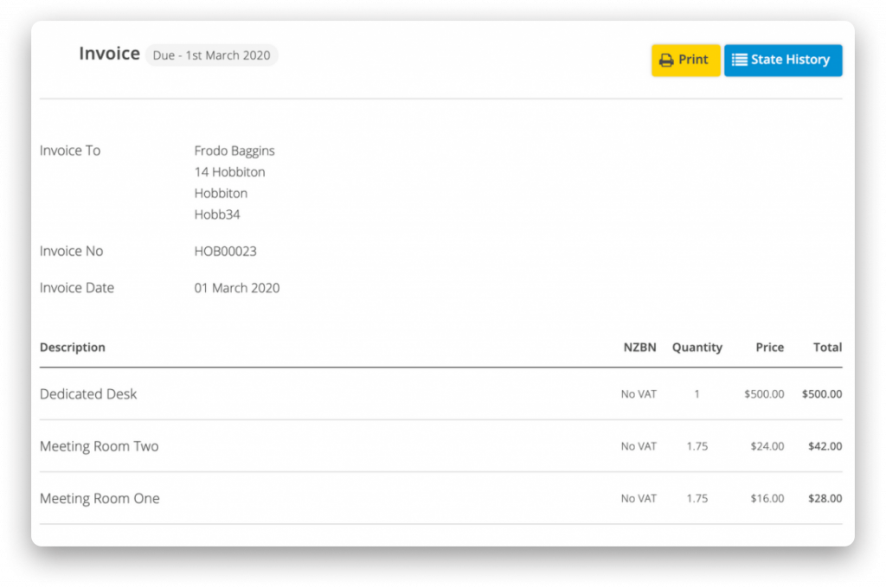Click address line '14 Hobbiton'
The width and height of the screenshot is (886, 588).
229,172
